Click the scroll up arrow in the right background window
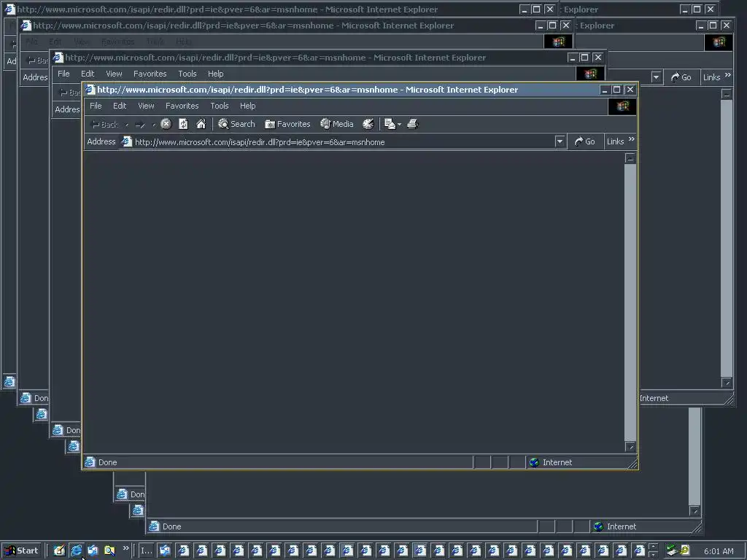Viewport: 747px width, 560px height. (727, 94)
